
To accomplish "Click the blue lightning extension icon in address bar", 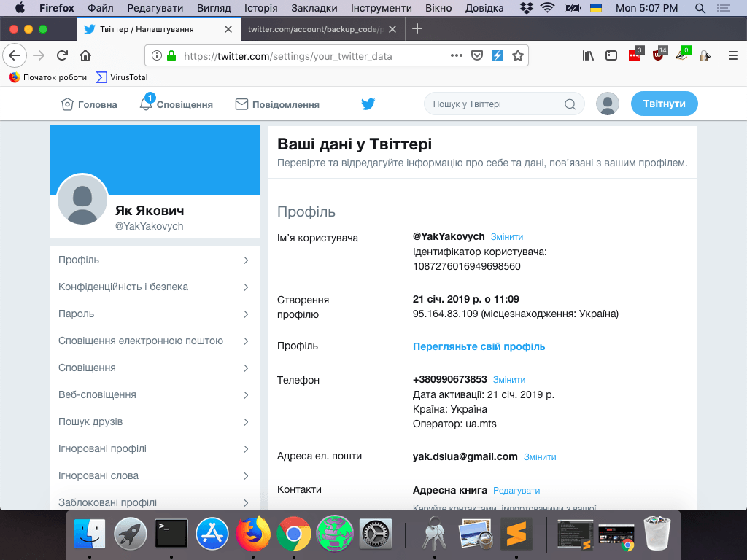I will tap(498, 55).
